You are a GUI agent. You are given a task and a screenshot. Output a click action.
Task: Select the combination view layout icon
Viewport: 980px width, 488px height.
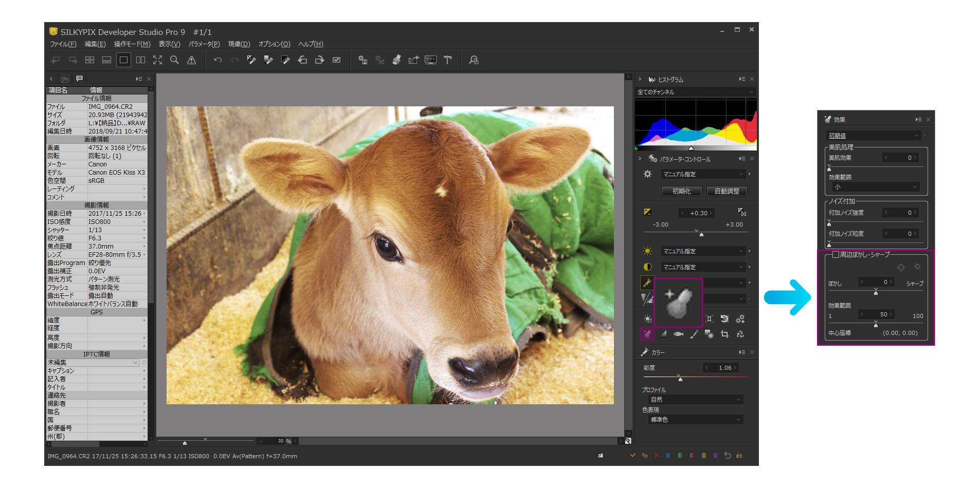tap(106, 60)
